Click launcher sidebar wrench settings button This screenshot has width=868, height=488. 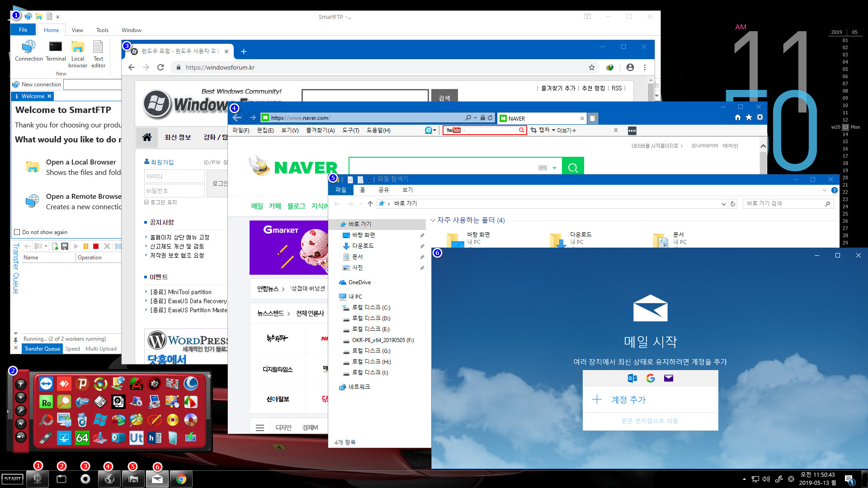point(21,410)
